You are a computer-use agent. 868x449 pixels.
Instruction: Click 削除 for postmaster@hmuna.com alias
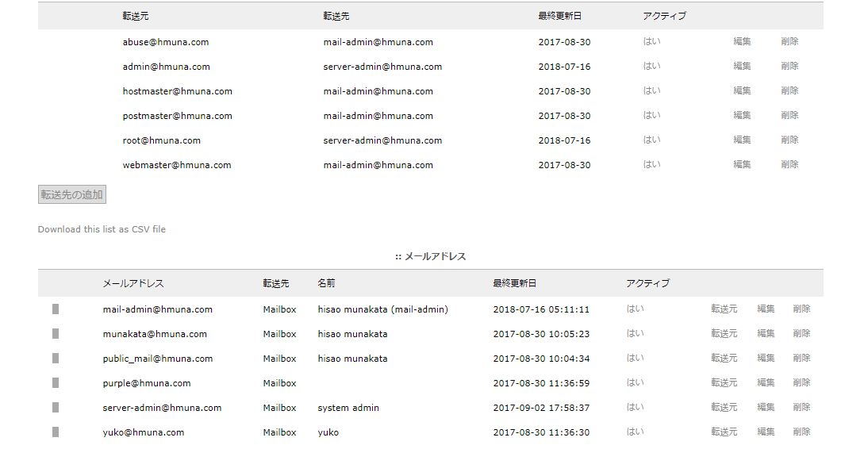(x=789, y=116)
